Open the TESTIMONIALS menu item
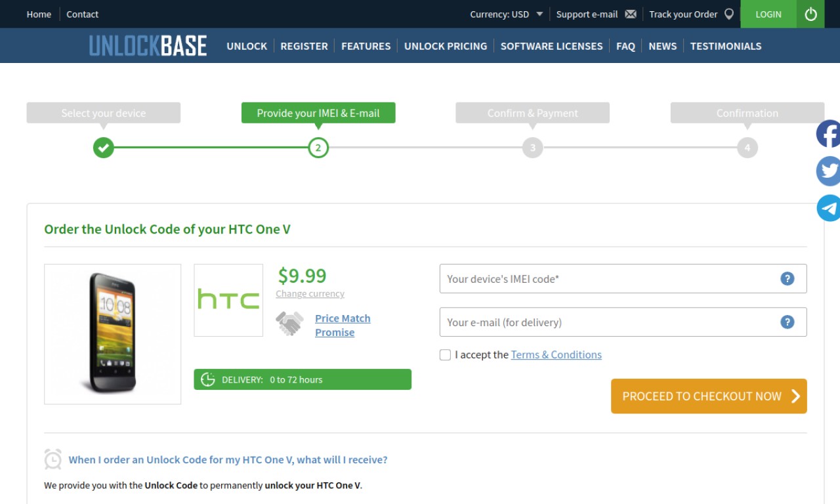 [726, 46]
